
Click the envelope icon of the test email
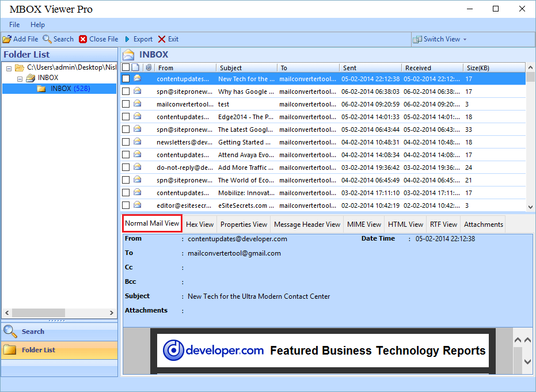tap(138, 104)
